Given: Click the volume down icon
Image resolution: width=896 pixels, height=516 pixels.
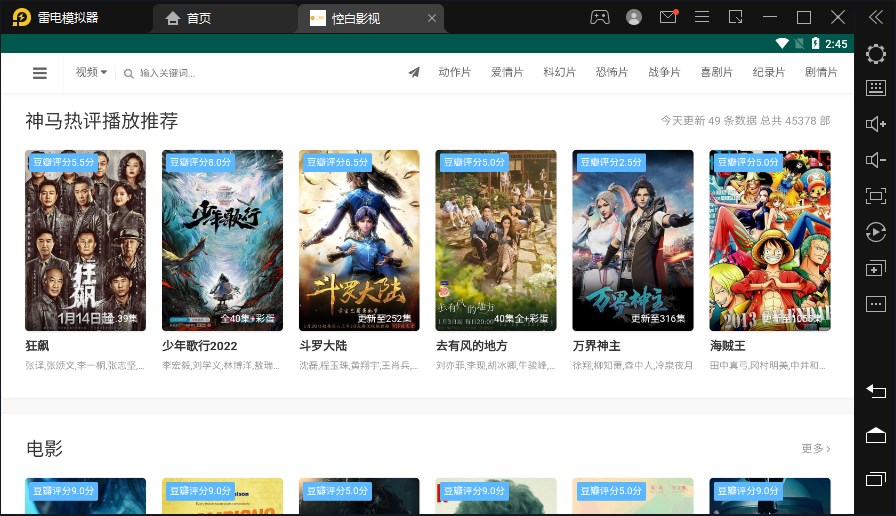Looking at the screenshot, I should (875, 160).
